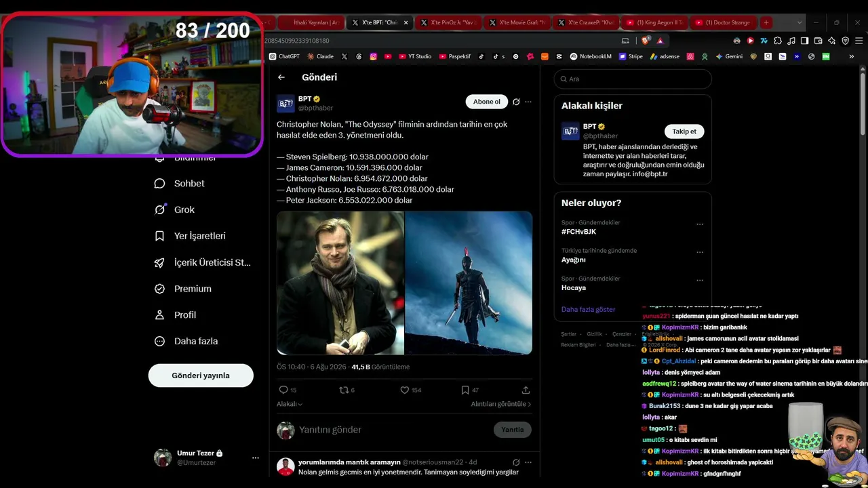
Task: Switch to the İthaki Yayınları tab
Action: pos(311,22)
